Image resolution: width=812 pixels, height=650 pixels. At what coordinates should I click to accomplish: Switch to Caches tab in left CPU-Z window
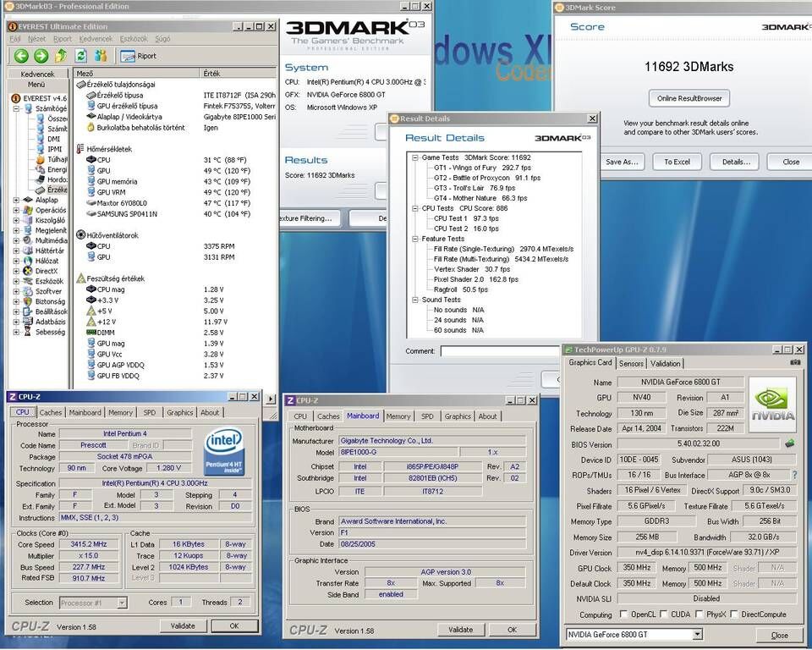50,413
